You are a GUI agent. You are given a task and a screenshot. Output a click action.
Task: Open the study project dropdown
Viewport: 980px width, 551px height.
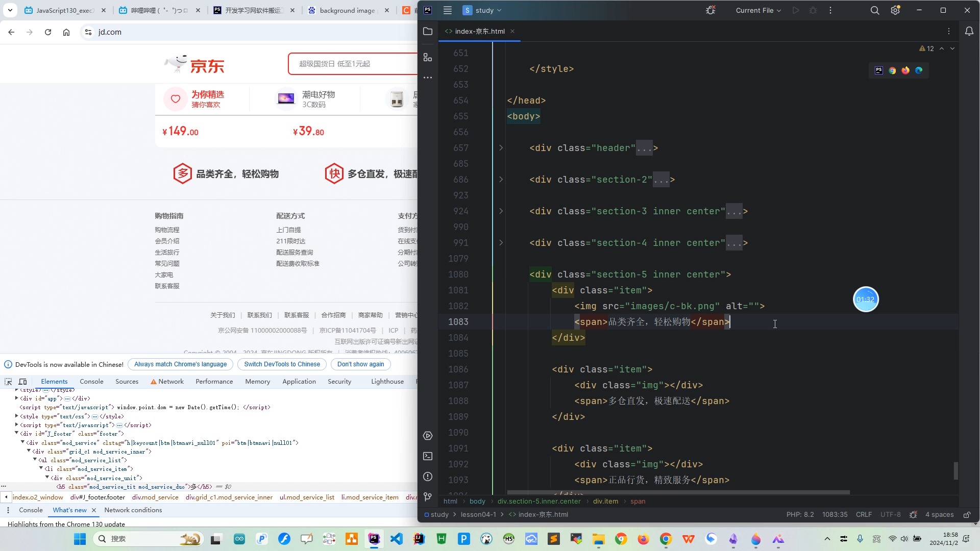click(x=482, y=10)
